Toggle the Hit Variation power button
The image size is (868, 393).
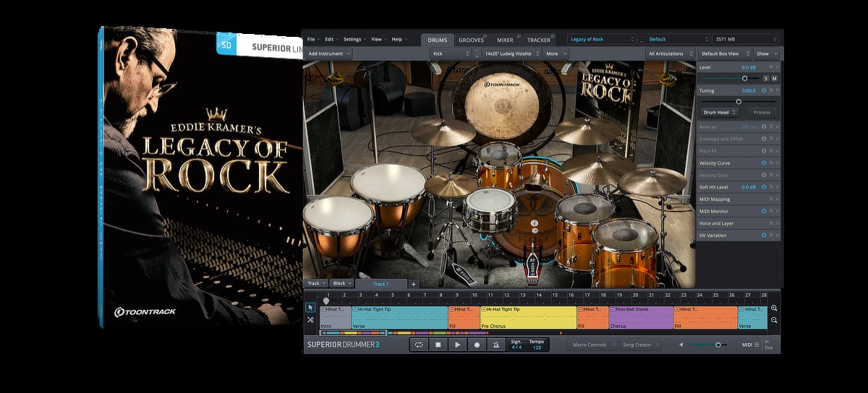tap(764, 236)
